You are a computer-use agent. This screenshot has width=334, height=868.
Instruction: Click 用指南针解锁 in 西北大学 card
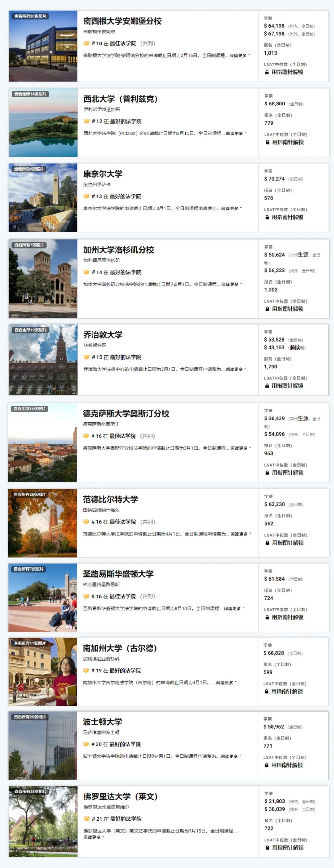[288, 142]
